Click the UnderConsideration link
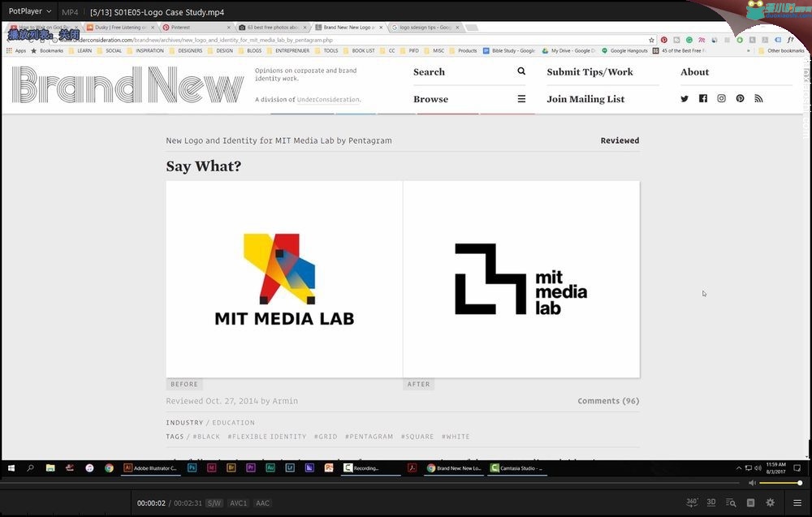 tap(328, 99)
